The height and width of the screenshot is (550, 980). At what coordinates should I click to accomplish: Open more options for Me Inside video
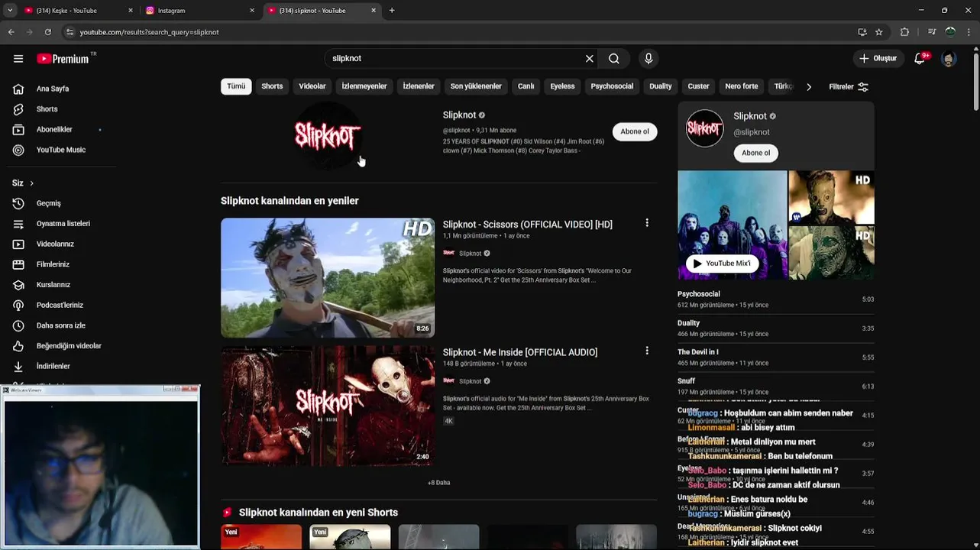pyautogui.click(x=647, y=351)
